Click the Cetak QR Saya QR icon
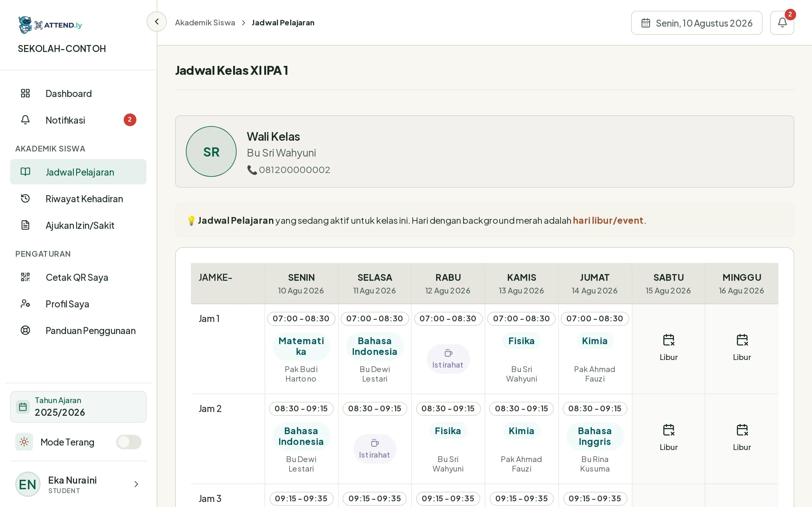Viewport: 812px width, 507px height. (25, 277)
